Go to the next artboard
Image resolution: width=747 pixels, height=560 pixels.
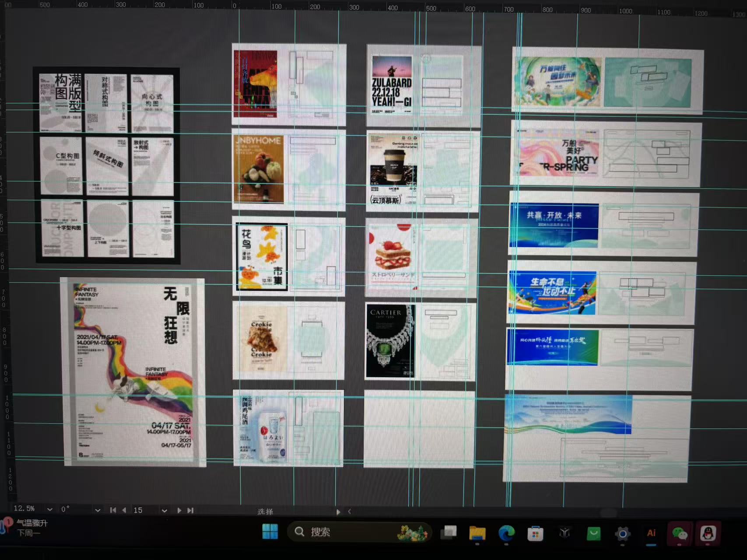pyautogui.click(x=179, y=511)
